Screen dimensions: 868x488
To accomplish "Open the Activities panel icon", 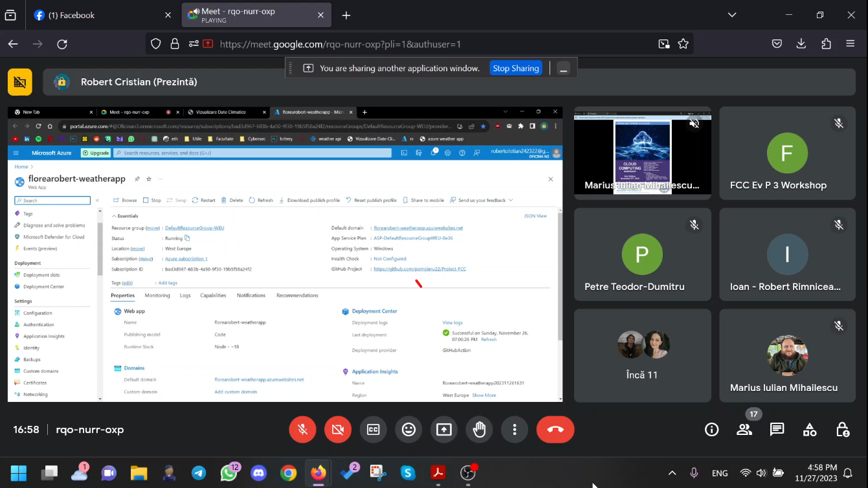I will (810, 430).
